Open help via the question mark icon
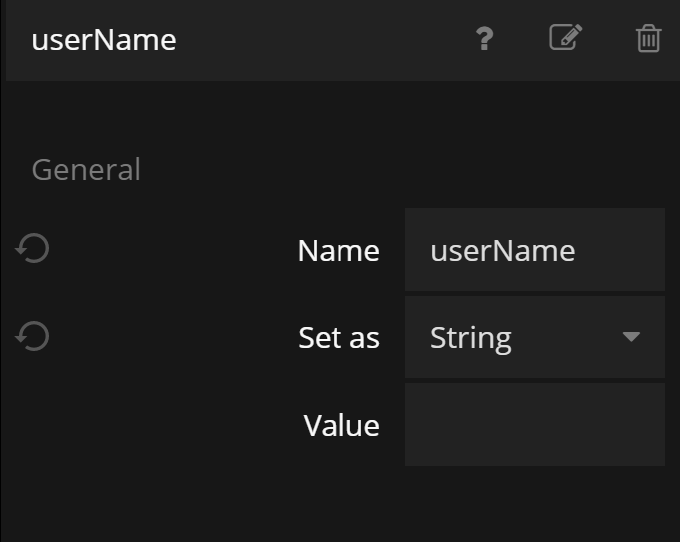680x542 pixels. tap(484, 39)
